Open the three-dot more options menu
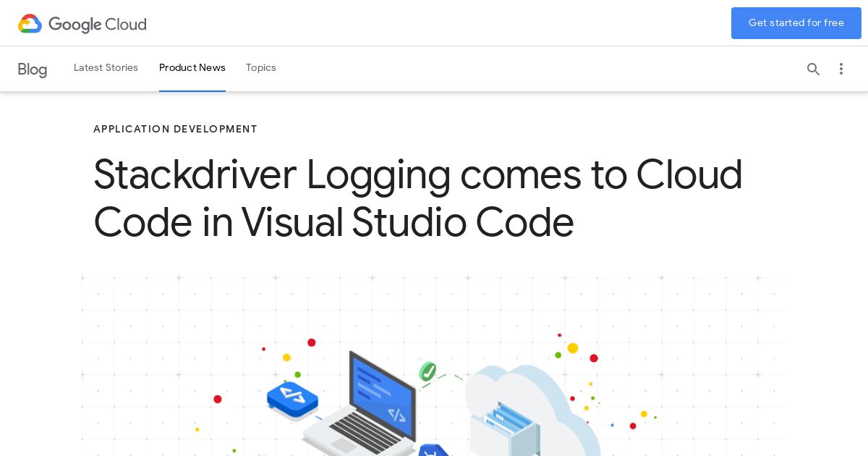Viewport: 868px width, 456px height. tap(841, 69)
